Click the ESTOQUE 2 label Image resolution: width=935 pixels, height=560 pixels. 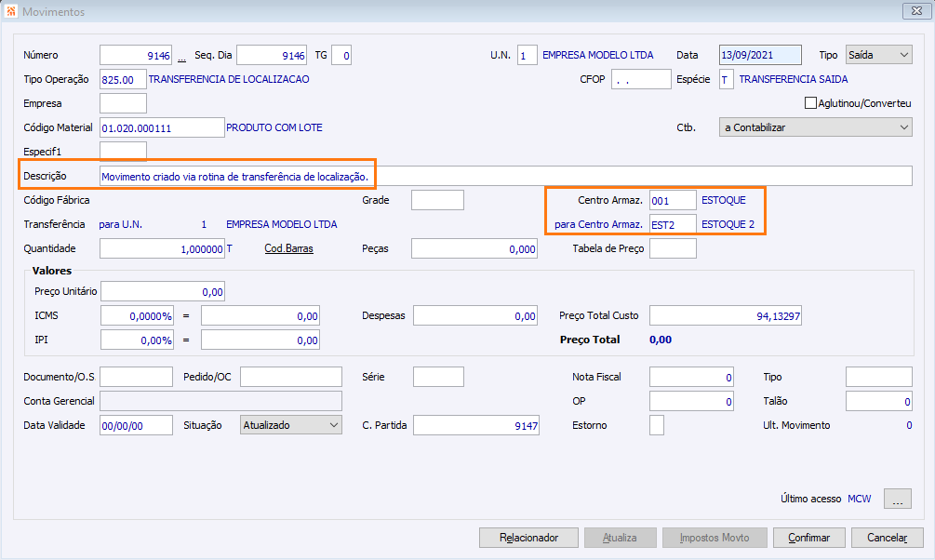(x=728, y=224)
